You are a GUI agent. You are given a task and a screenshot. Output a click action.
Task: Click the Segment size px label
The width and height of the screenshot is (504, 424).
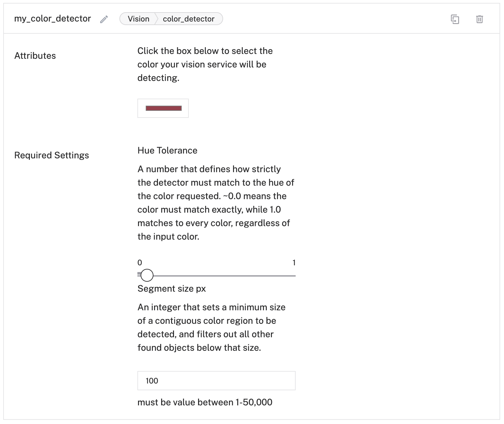[x=171, y=288]
